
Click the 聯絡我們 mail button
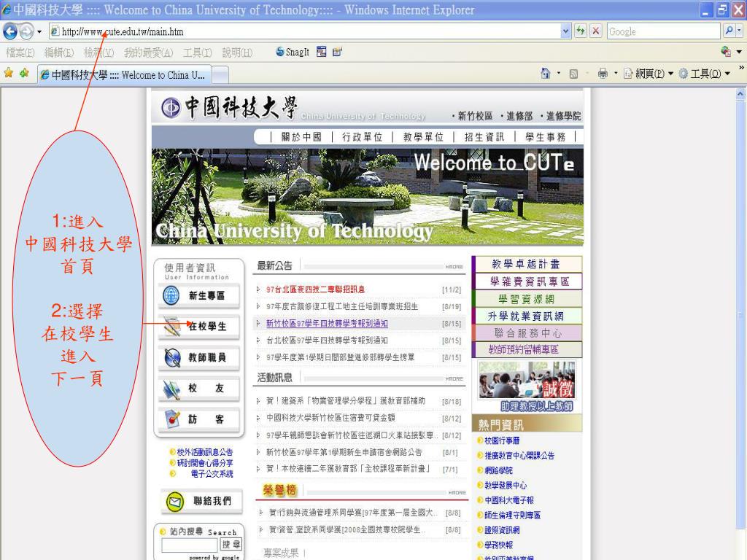tap(201, 502)
